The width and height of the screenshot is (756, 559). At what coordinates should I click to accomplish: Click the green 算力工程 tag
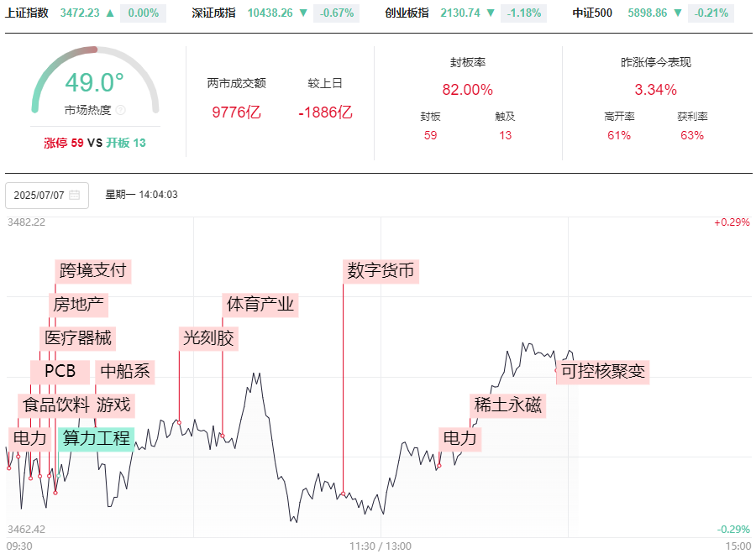click(97, 438)
